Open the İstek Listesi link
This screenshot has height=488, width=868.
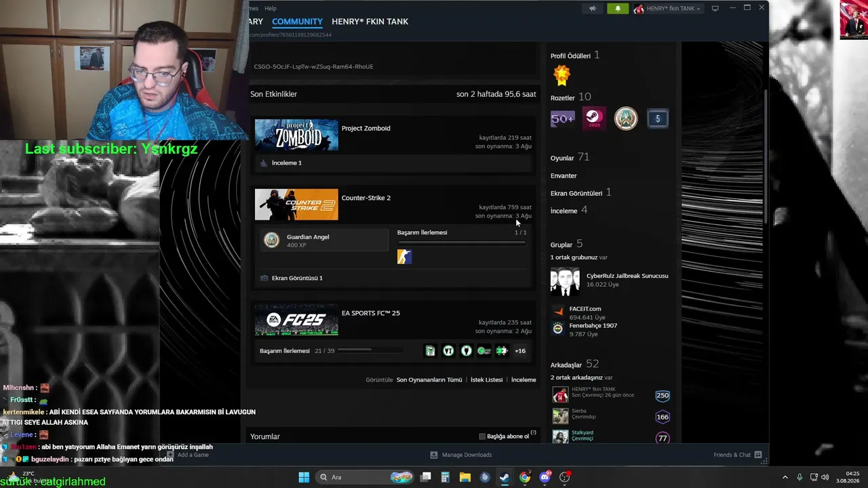(x=487, y=380)
